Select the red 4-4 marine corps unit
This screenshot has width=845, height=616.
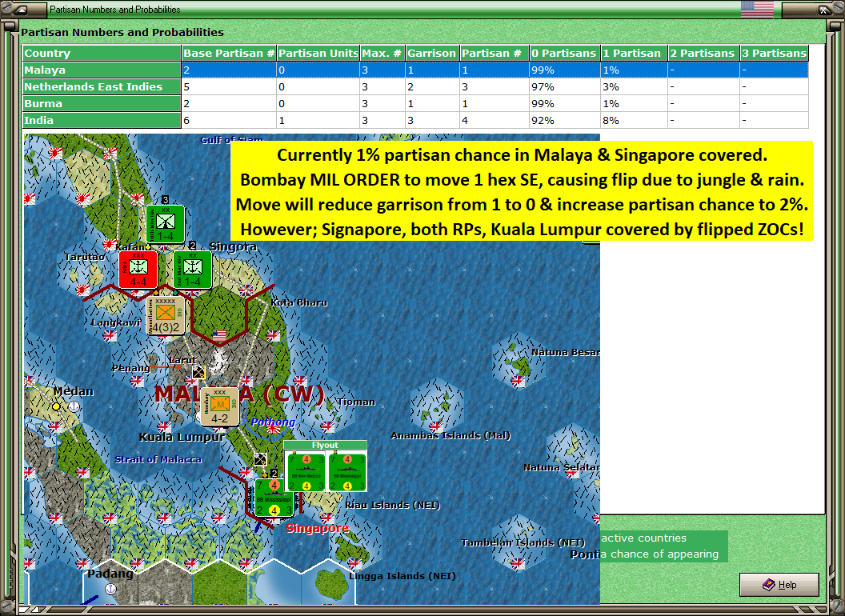[138, 269]
